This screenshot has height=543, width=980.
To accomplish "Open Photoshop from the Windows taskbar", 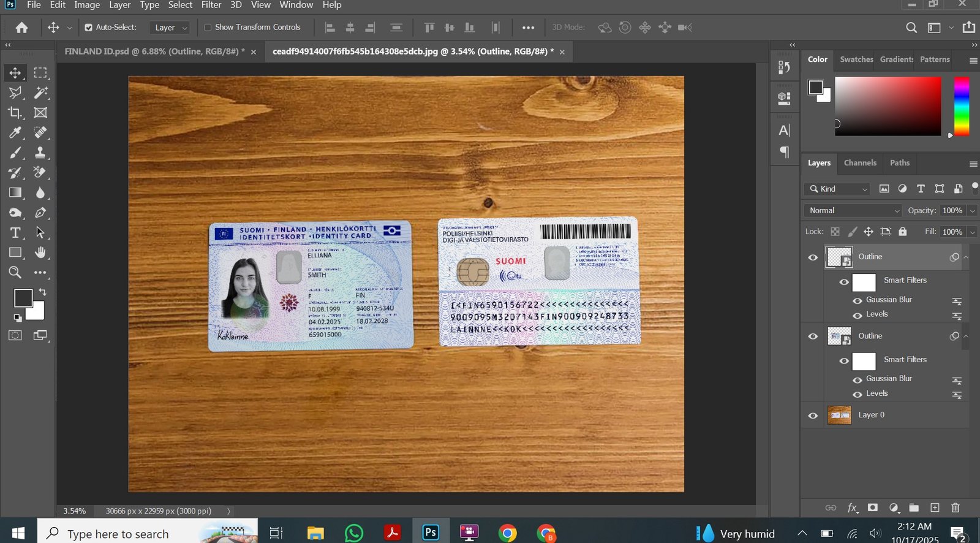I will coord(431,533).
